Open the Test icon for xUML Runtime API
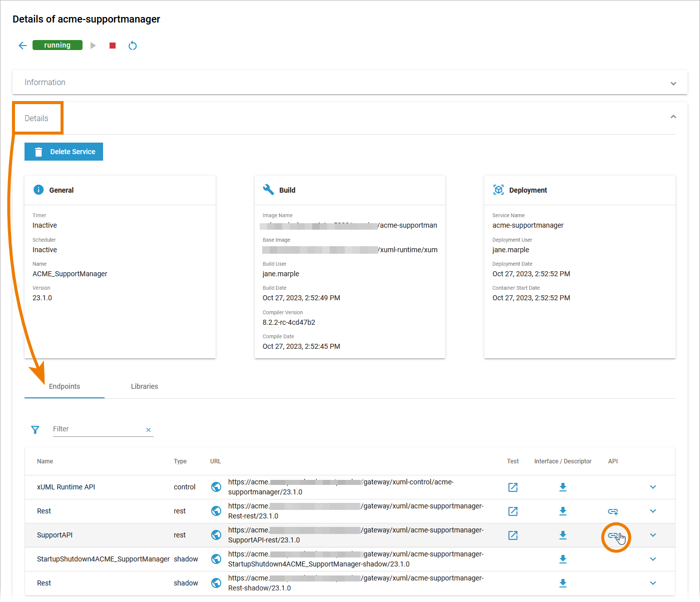Viewport: 700px width, 602px height. pyautogui.click(x=512, y=486)
